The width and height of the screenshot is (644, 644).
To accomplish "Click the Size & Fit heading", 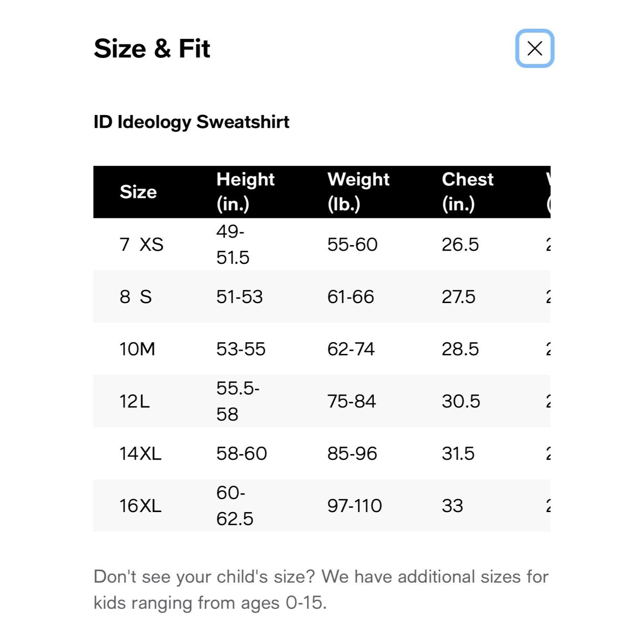I will pos(152,49).
